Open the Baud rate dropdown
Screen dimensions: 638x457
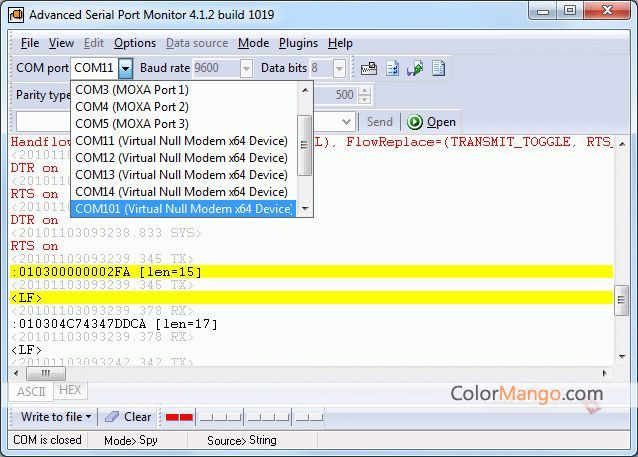click(246, 68)
